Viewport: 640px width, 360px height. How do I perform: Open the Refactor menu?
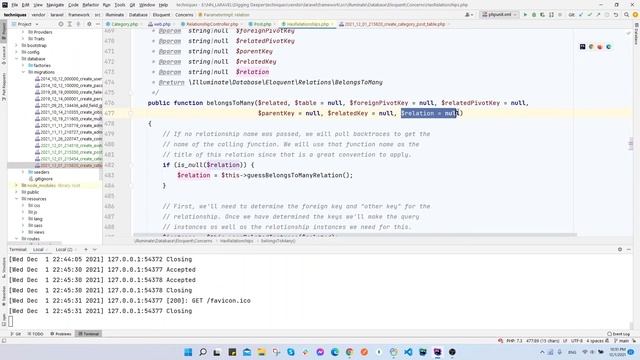(90, 5)
